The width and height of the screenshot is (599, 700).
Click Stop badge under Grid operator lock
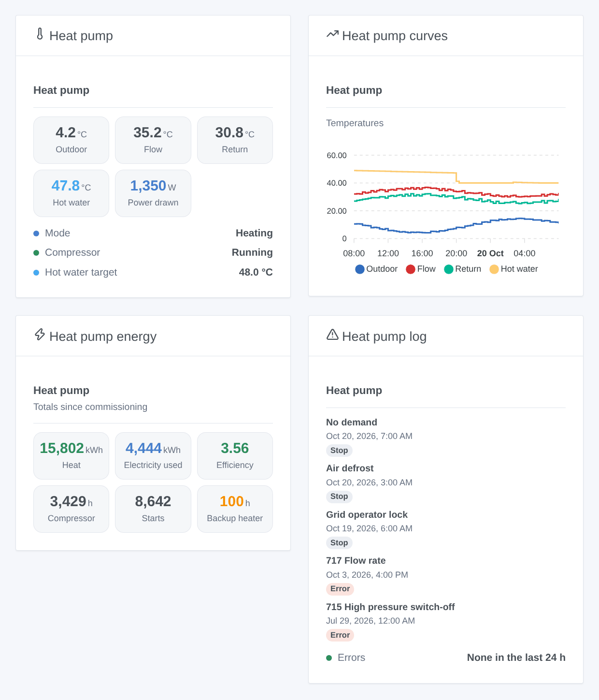click(339, 543)
